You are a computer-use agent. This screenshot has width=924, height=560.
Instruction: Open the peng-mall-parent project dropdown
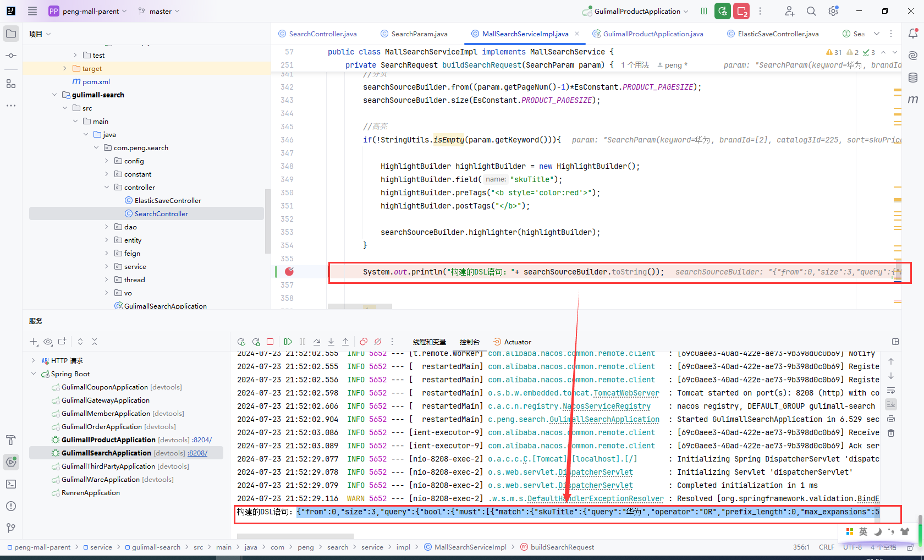(88, 11)
